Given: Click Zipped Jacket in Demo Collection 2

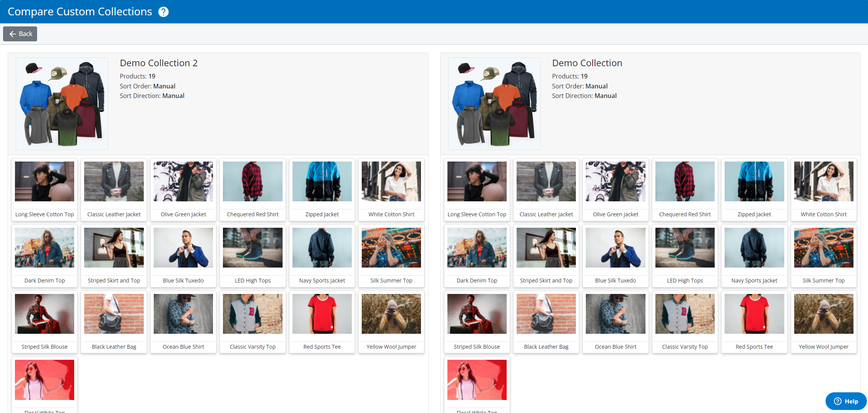Looking at the screenshot, I should (x=322, y=189).
